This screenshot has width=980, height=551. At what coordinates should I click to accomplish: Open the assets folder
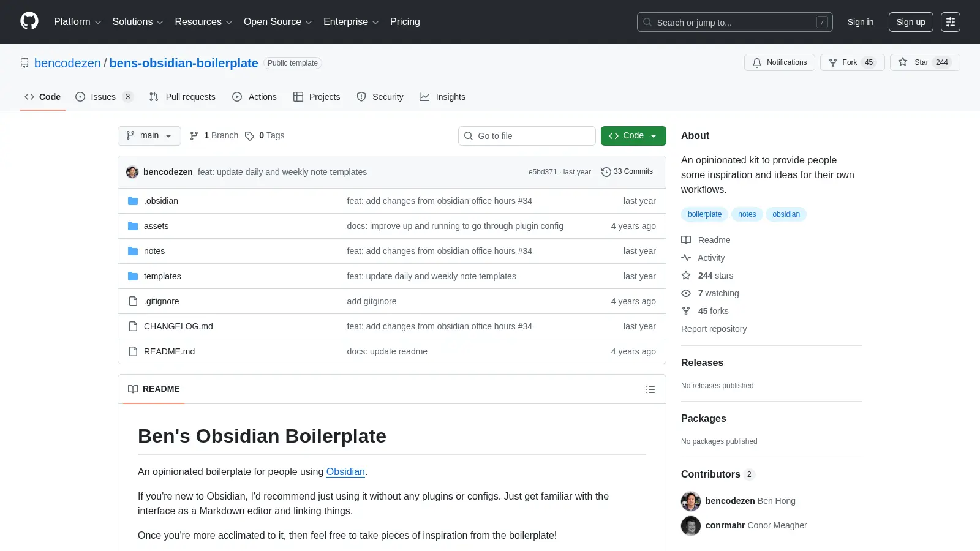click(x=156, y=226)
